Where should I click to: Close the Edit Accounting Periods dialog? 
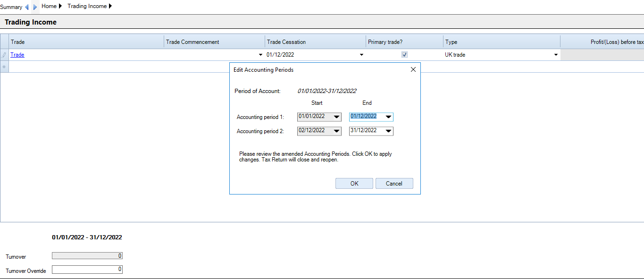click(x=413, y=69)
